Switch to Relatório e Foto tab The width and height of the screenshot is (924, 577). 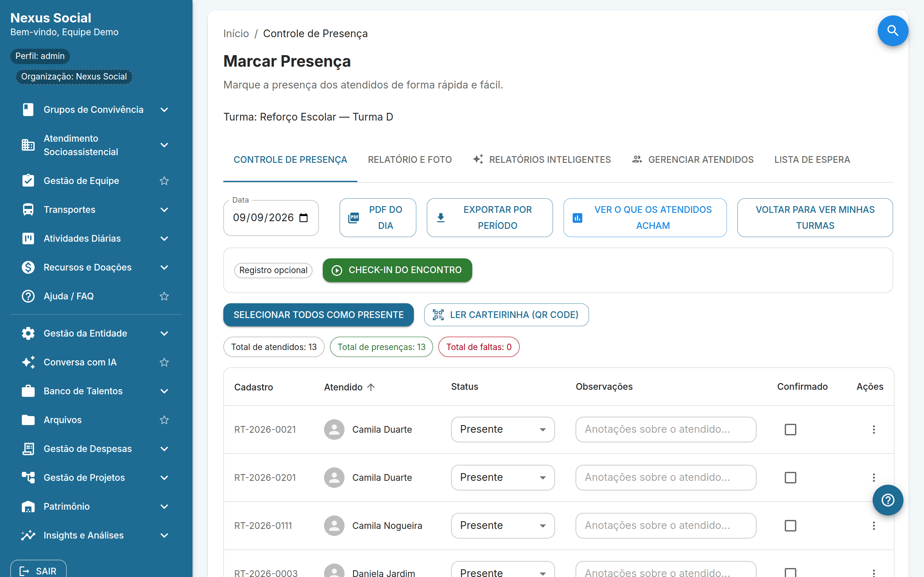click(x=410, y=160)
